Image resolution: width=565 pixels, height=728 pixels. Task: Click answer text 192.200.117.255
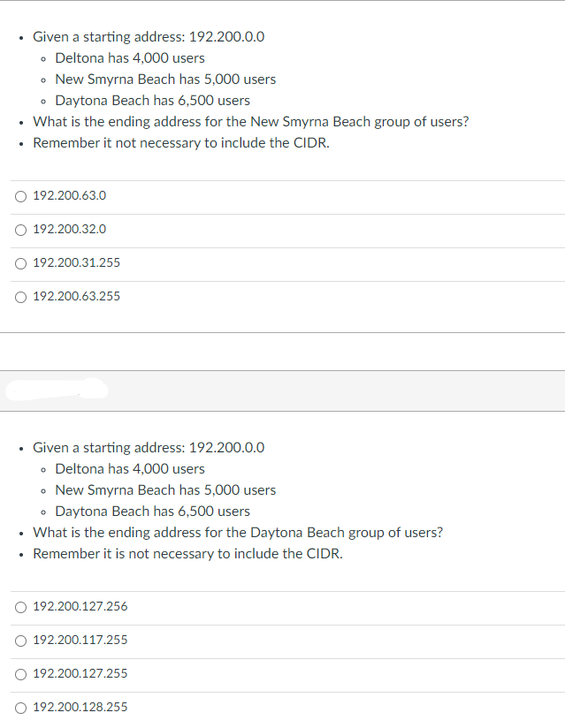click(80, 640)
